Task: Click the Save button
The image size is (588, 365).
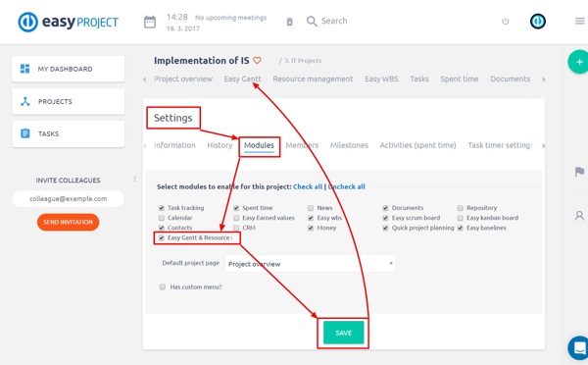Action: pyautogui.click(x=344, y=333)
